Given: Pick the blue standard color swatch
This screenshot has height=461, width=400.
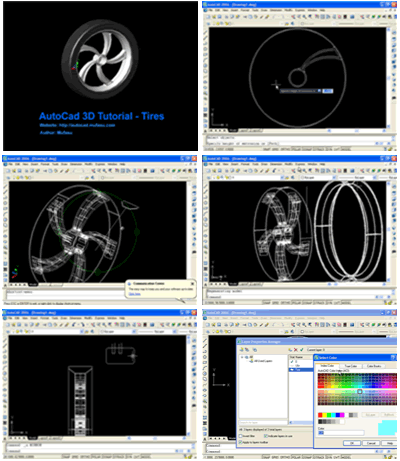Looking at the screenshot, I should pos(338,415).
